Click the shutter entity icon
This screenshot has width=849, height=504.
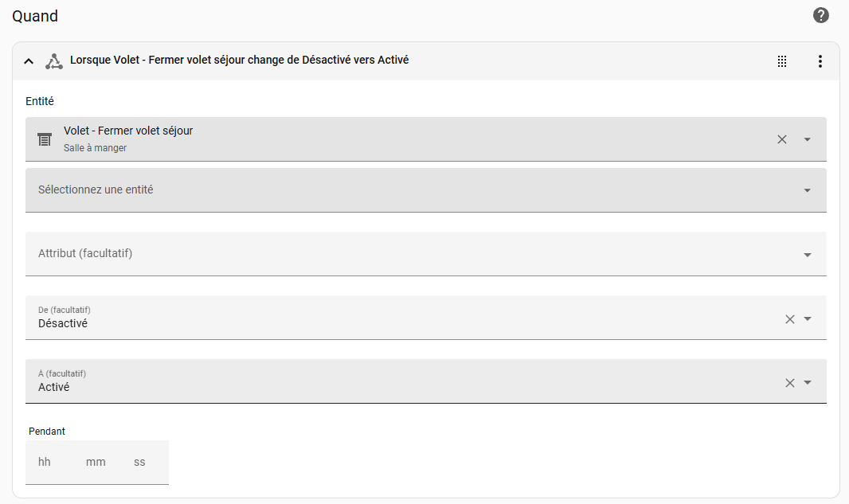click(x=45, y=139)
